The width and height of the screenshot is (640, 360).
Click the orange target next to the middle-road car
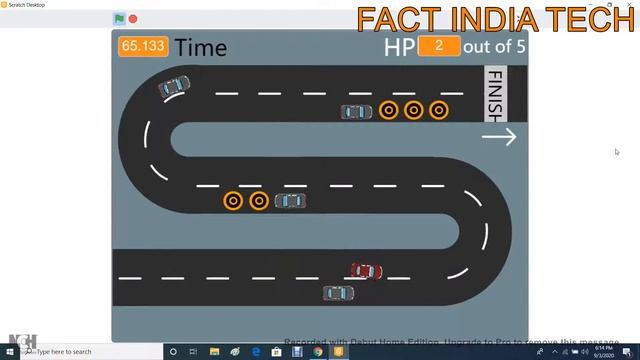[259, 201]
